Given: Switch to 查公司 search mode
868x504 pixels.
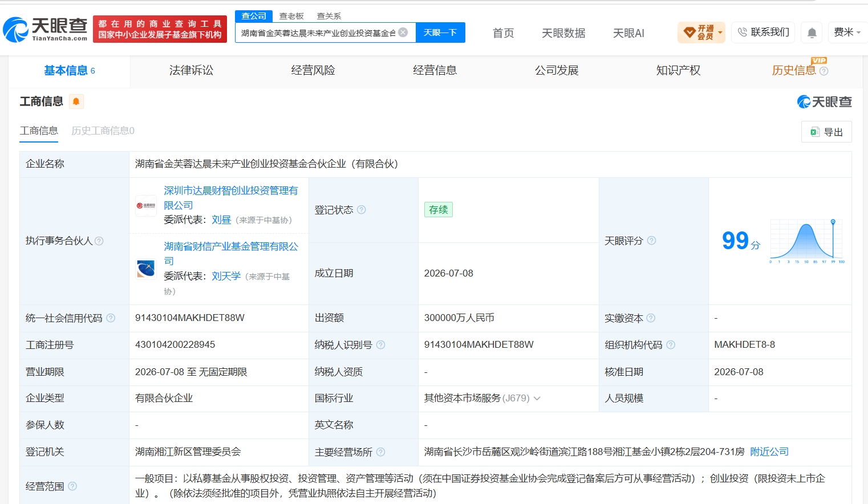Looking at the screenshot, I should tap(254, 16).
